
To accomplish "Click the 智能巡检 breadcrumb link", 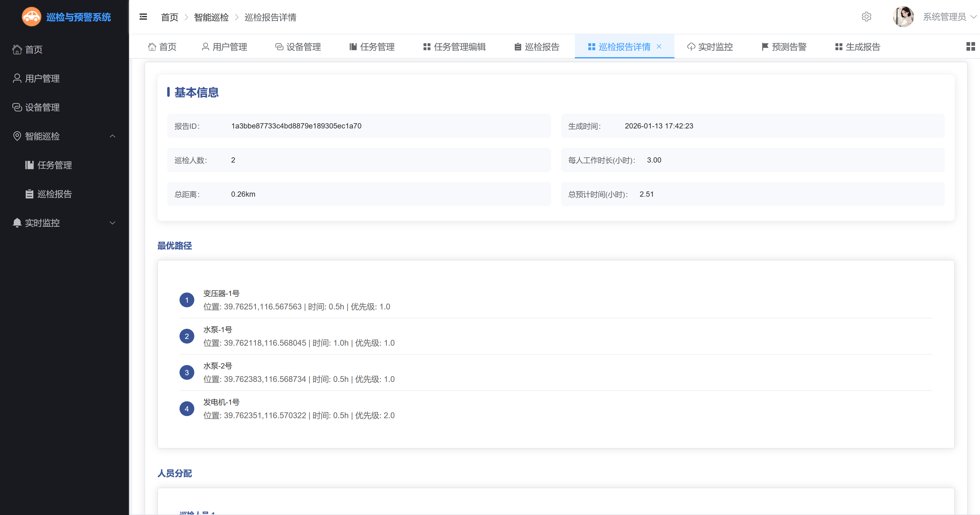I will click(211, 18).
